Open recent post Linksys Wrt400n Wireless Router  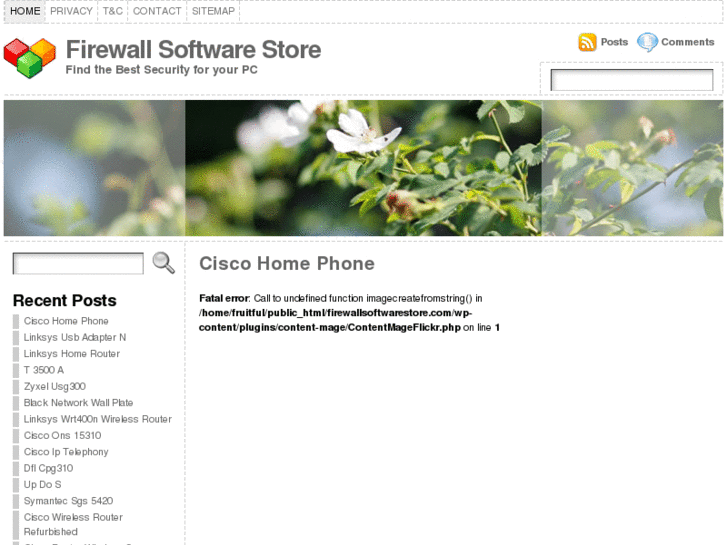pos(98,419)
